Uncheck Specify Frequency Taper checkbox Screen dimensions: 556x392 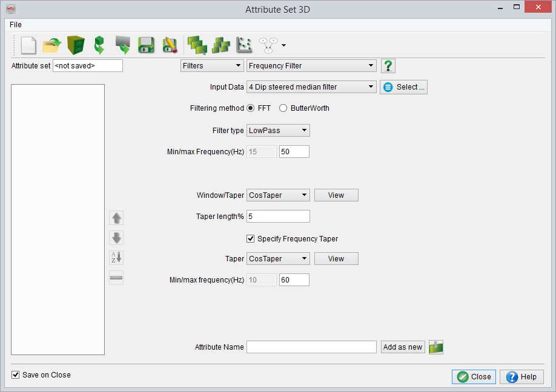[x=251, y=239]
